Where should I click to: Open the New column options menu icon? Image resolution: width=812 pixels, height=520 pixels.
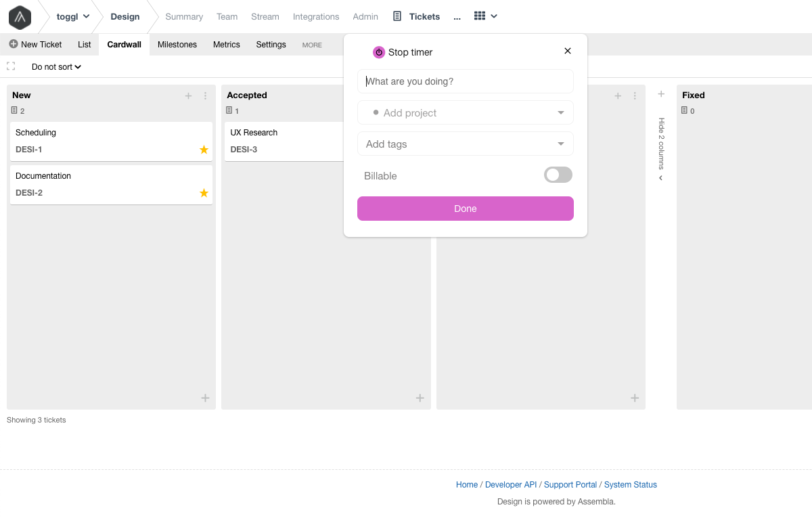205,95
